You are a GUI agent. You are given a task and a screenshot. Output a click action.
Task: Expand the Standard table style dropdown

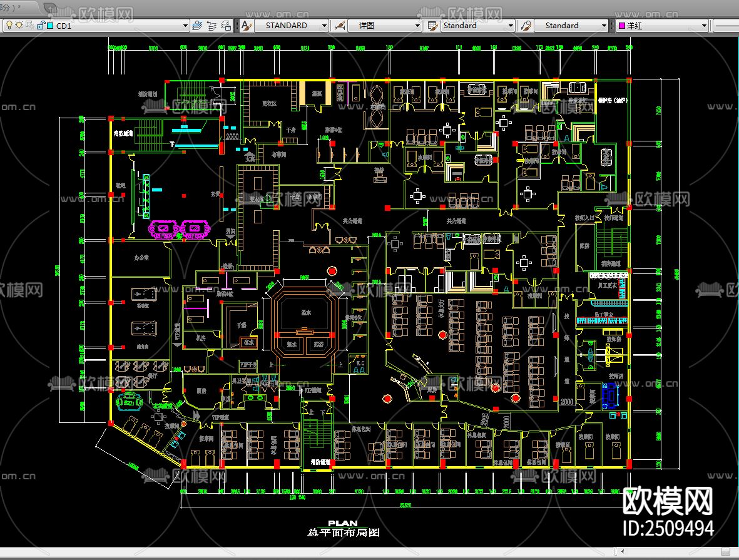[x=511, y=26]
